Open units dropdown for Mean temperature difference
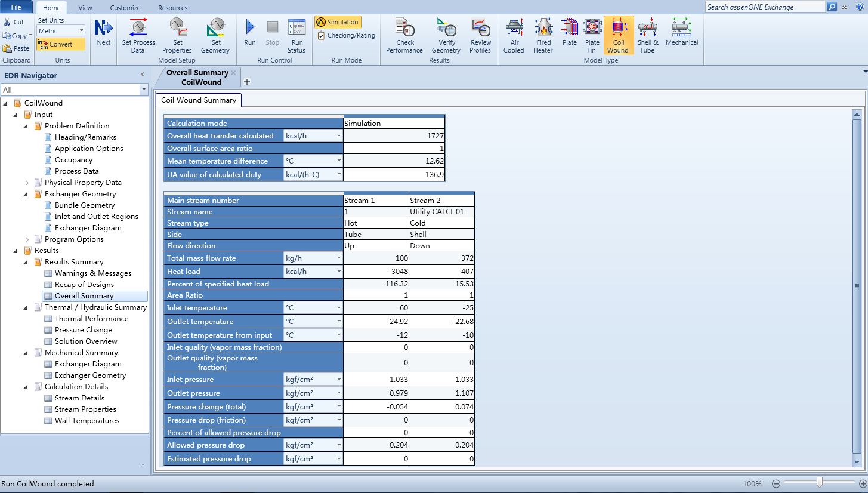Image resolution: width=868 pixels, height=493 pixels. pyautogui.click(x=339, y=161)
